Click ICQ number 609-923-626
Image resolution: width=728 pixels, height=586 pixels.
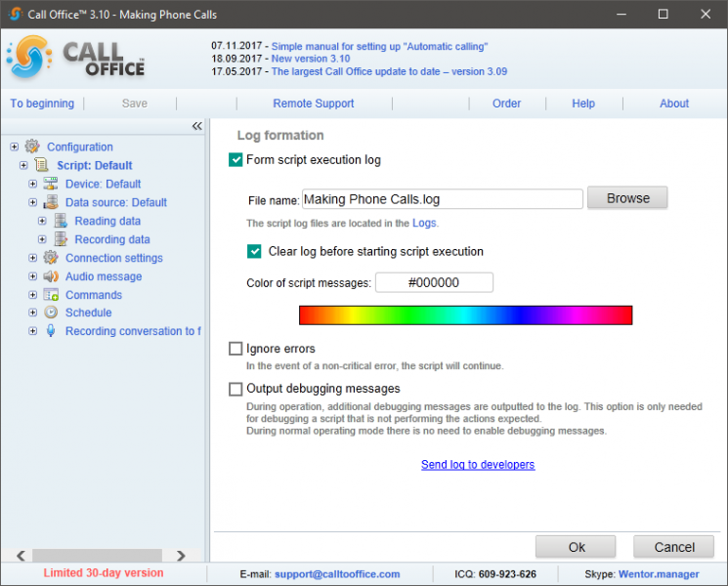(507, 574)
